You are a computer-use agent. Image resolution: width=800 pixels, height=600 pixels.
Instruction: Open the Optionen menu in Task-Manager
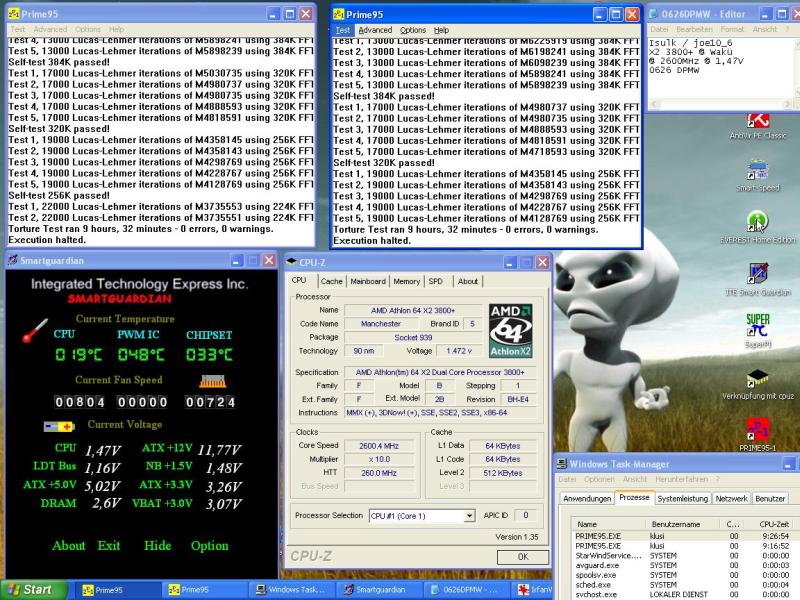599,479
